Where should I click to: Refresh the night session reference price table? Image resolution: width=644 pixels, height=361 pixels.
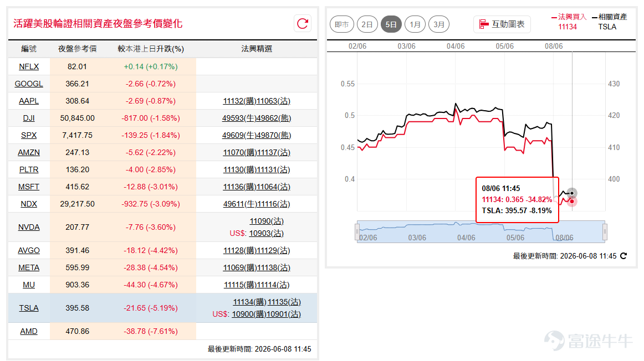point(303,24)
